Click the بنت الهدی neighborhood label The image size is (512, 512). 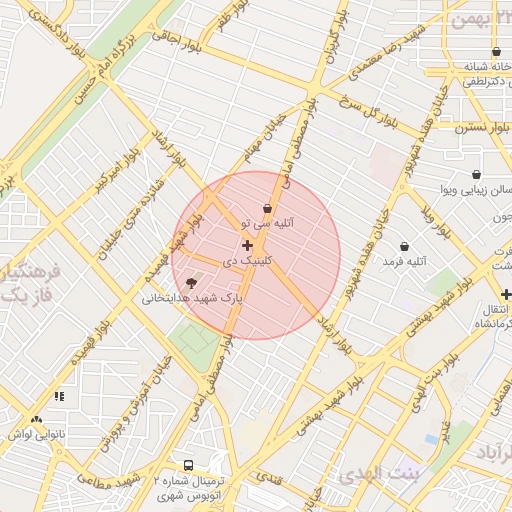click(378, 476)
